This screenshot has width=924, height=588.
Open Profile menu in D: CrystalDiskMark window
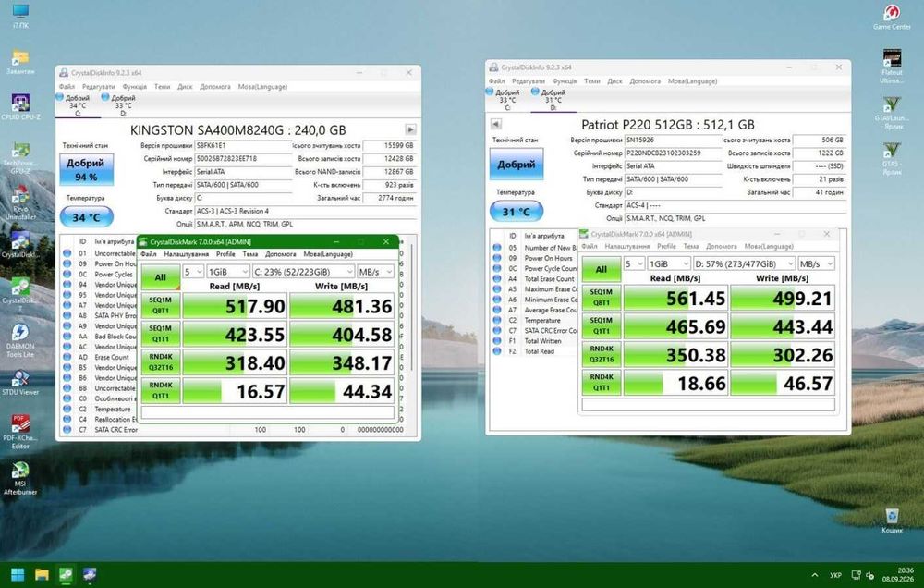point(666,247)
